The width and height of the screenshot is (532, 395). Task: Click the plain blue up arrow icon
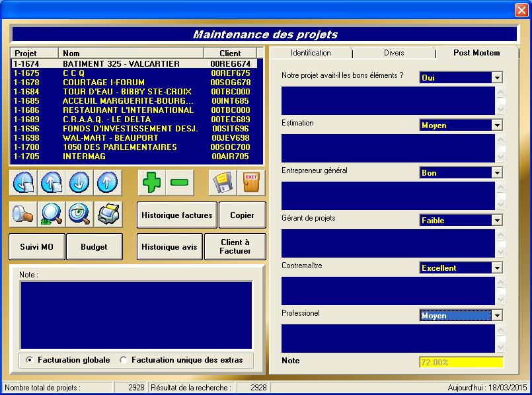(x=107, y=182)
